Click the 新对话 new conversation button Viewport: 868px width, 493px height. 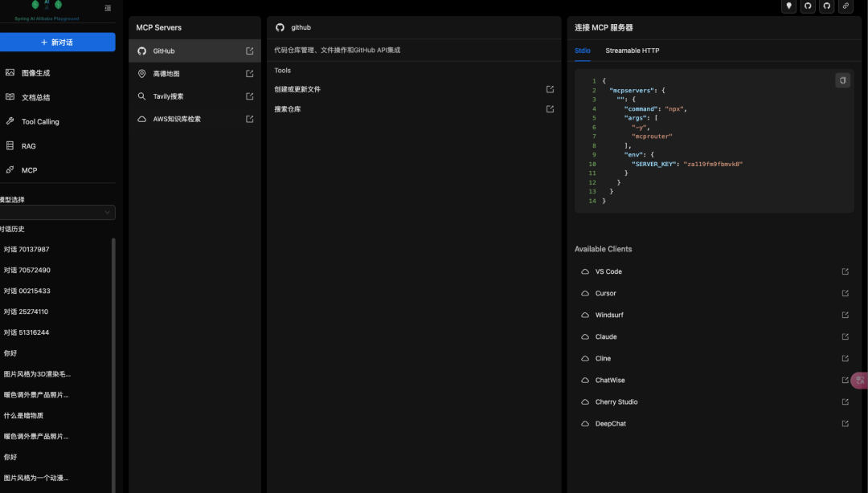click(x=58, y=41)
